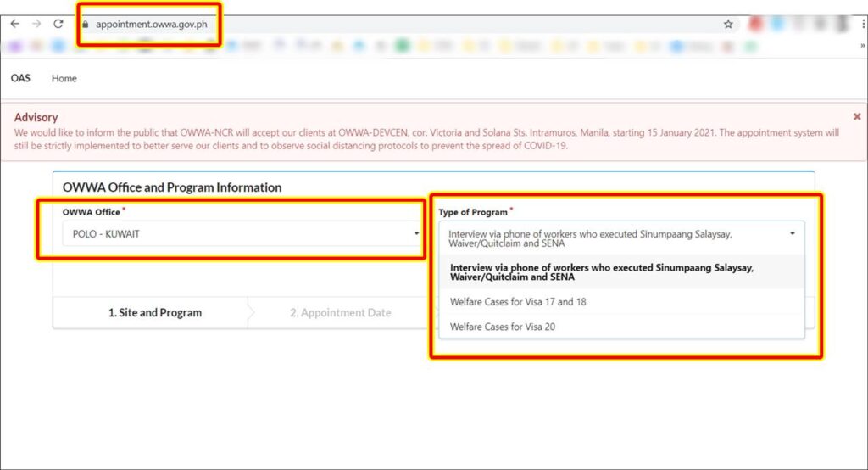
Task: Reload the page with the refresh icon
Action: 58,24
